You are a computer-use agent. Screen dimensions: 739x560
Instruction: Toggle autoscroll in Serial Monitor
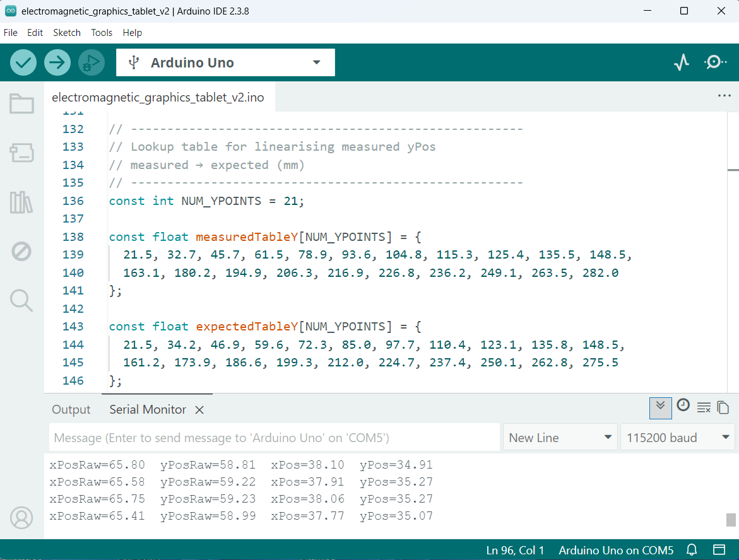click(x=660, y=407)
